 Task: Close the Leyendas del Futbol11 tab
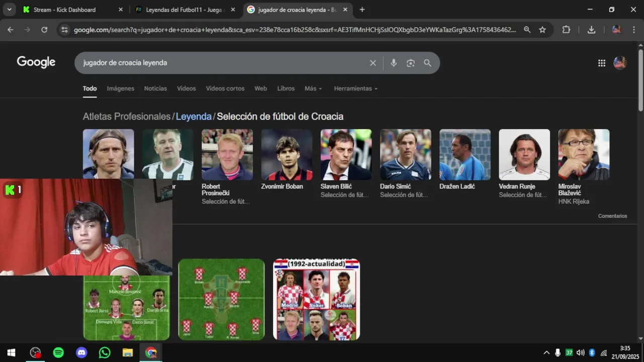[x=233, y=10]
